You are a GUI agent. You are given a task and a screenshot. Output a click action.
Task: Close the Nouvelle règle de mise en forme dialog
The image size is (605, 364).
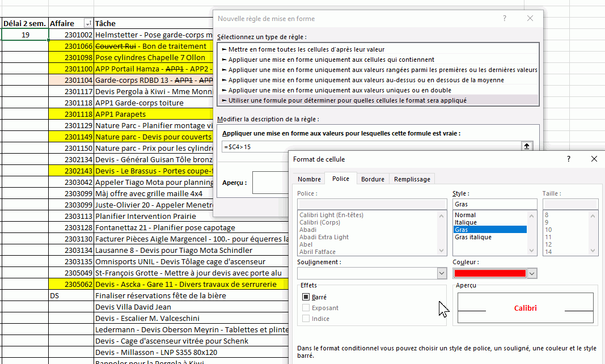[x=530, y=18]
